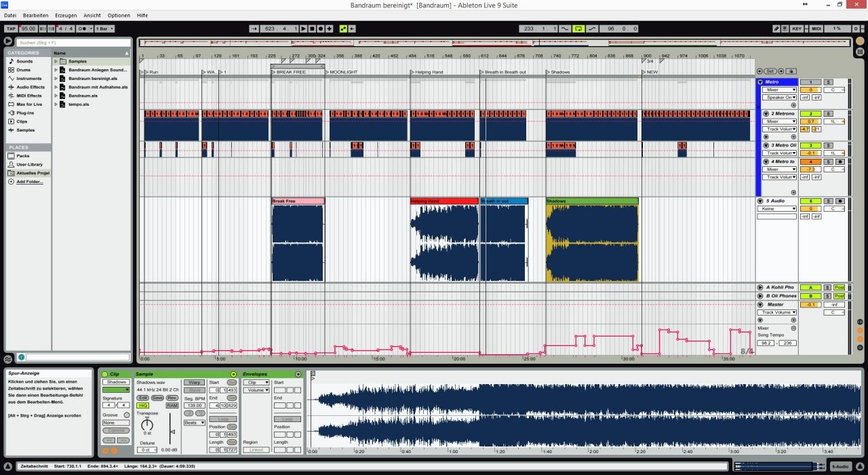Click the browser search field
The height and width of the screenshot is (475, 868).
[73, 42]
